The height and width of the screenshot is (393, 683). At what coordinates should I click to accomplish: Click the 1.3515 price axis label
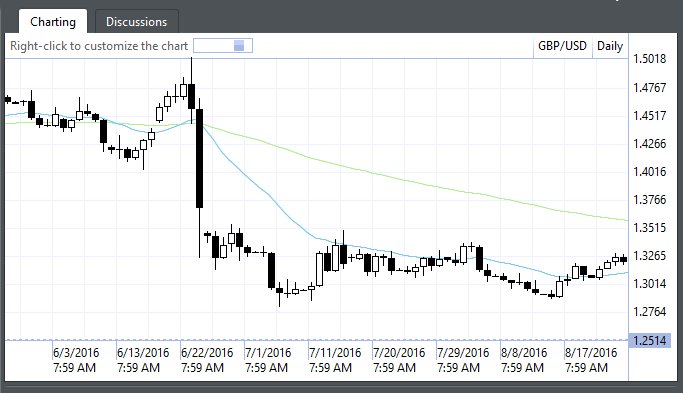pos(649,227)
